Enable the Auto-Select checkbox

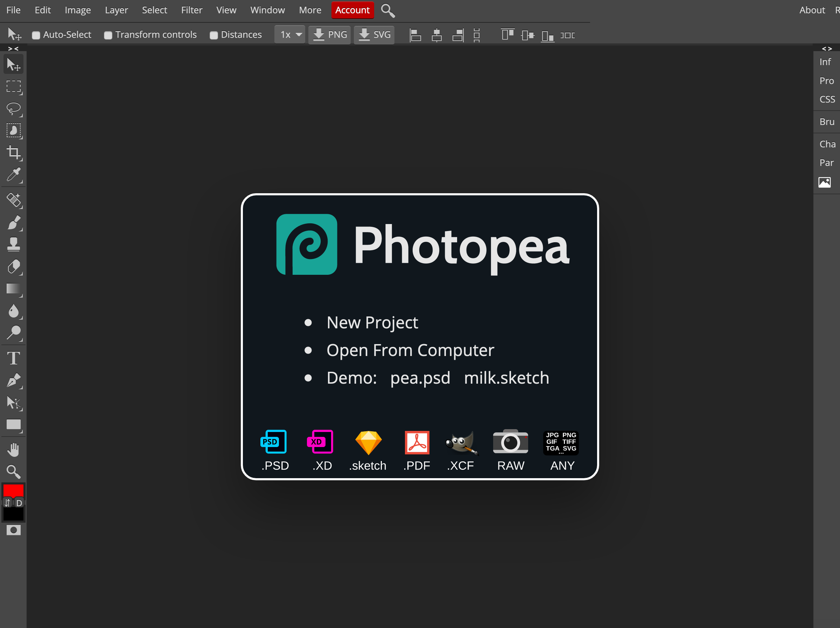pos(36,35)
